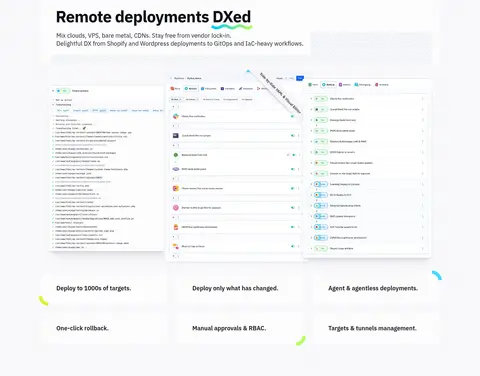This screenshot has width=480, height=376.
Task: Open kebab menu of last right-panel action row
Action: tap(422, 248)
